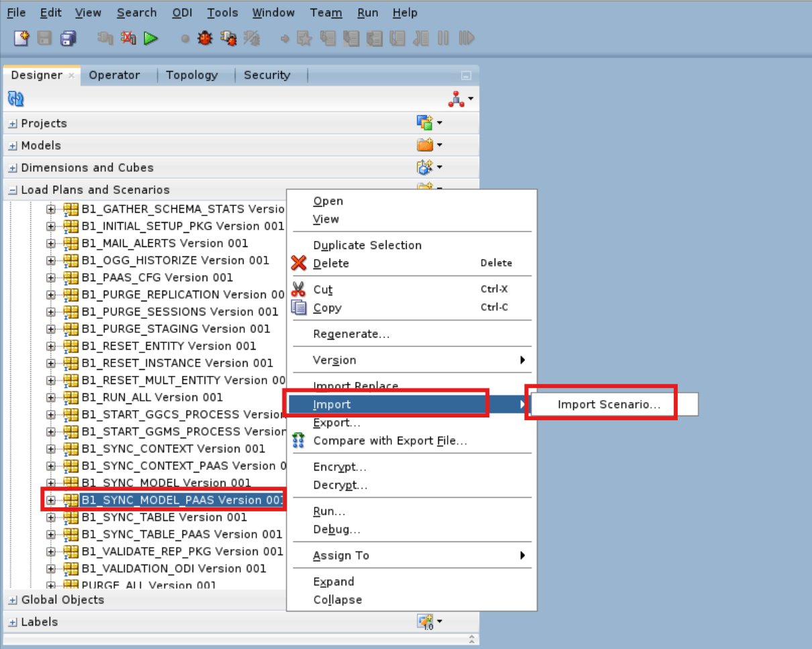Choose Duplicate Selection in context menu

pos(367,245)
